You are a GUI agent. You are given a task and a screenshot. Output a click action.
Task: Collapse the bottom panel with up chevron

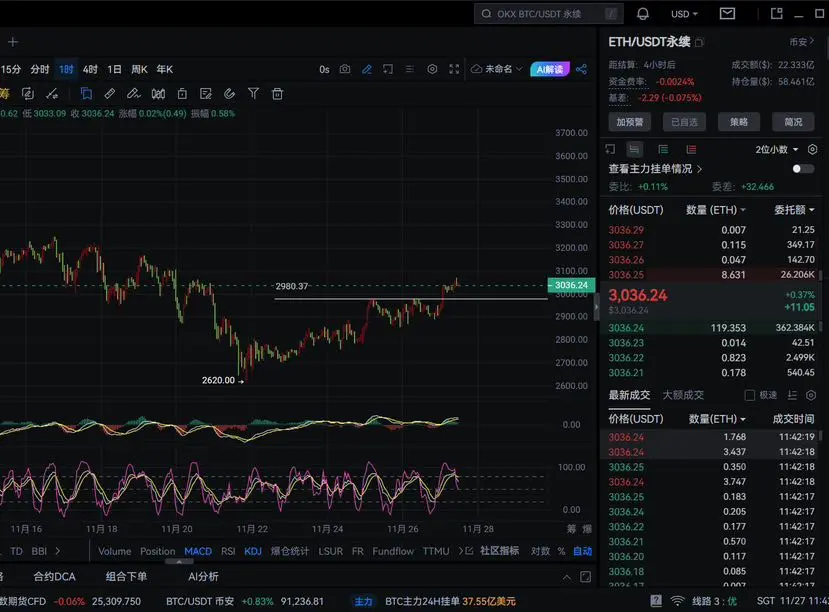567,577
